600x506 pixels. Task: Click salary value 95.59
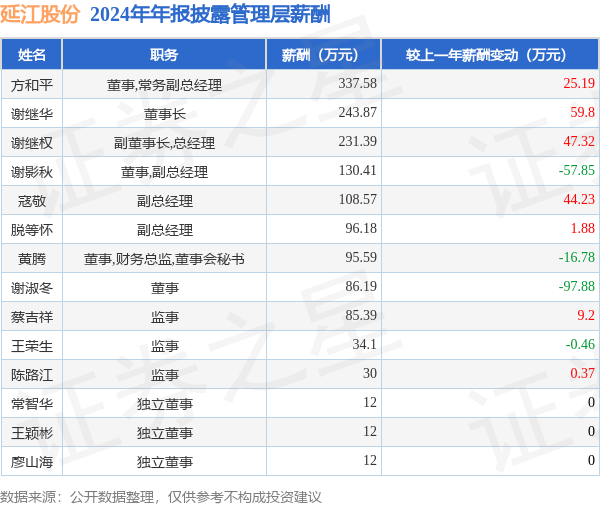[x=361, y=258]
